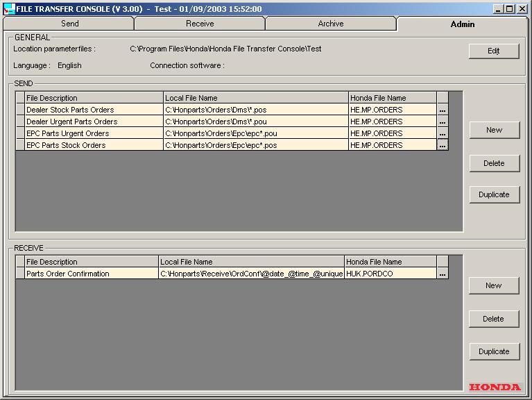Click HE.MP.ORDERS in Dealer Stock Parts row
The height and width of the screenshot is (400, 532).
[393, 110]
